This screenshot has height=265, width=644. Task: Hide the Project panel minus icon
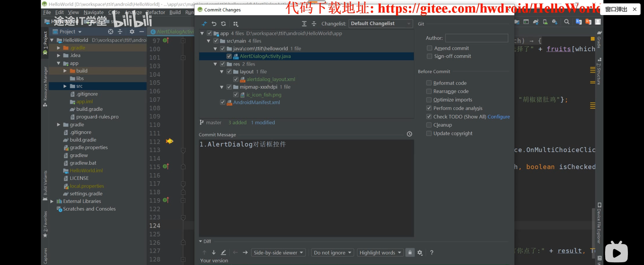tap(141, 32)
